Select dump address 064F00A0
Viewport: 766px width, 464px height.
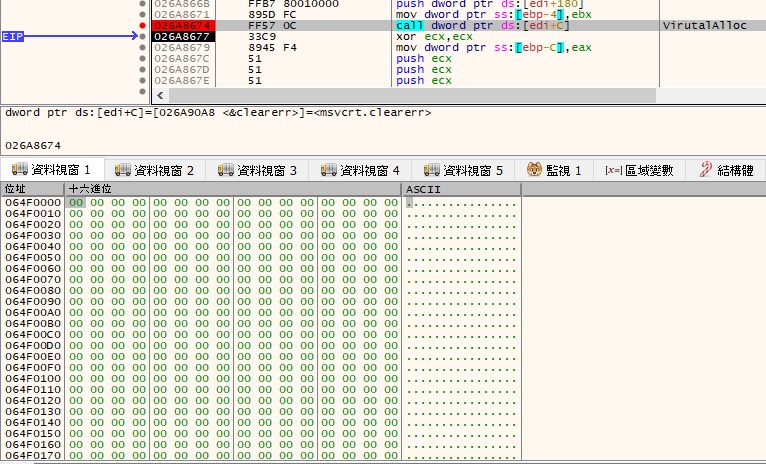pyautogui.click(x=33, y=313)
